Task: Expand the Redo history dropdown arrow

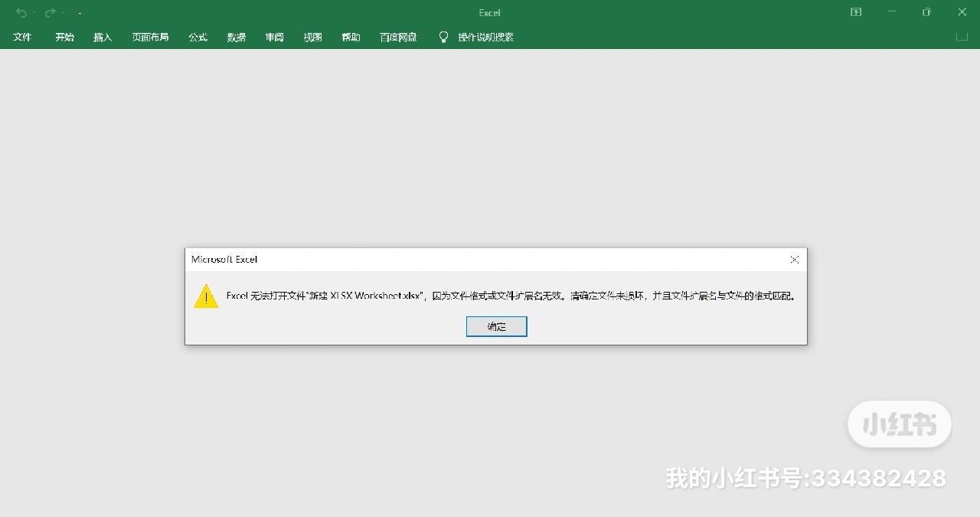Action: click(63, 13)
